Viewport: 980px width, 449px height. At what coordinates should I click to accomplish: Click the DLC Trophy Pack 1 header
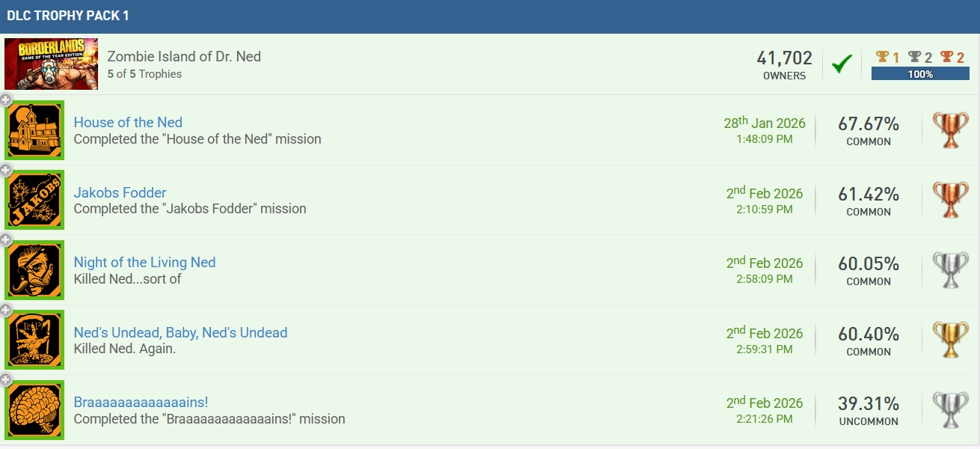pos(68,16)
